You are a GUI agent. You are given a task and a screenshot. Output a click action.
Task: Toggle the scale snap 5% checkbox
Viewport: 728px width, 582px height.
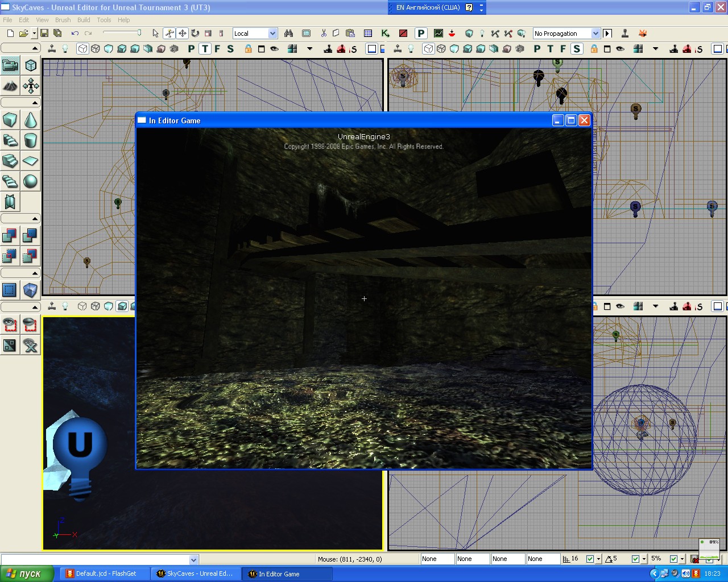point(673,559)
